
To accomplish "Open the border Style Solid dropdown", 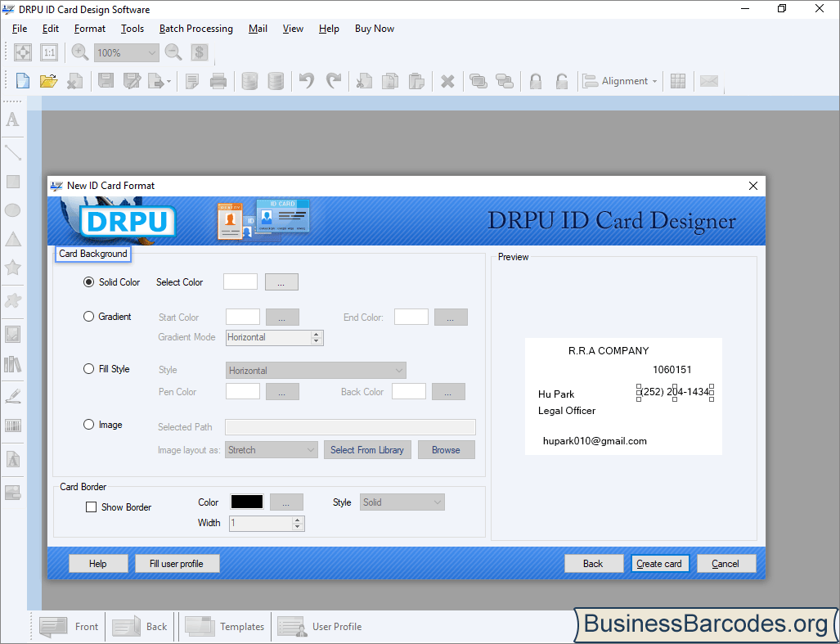I will coord(402,502).
